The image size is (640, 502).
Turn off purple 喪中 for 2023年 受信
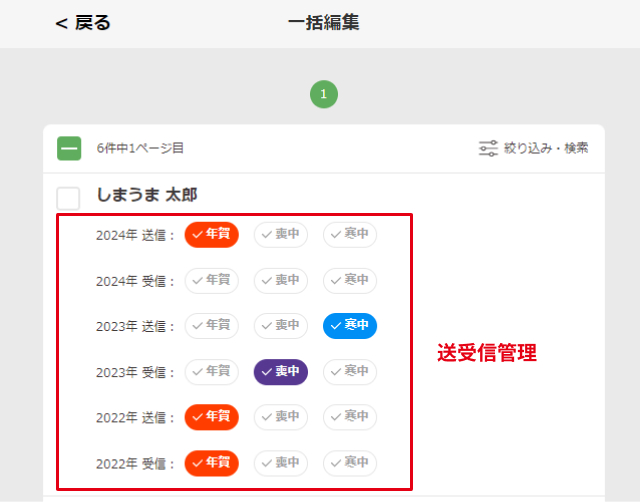281,372
